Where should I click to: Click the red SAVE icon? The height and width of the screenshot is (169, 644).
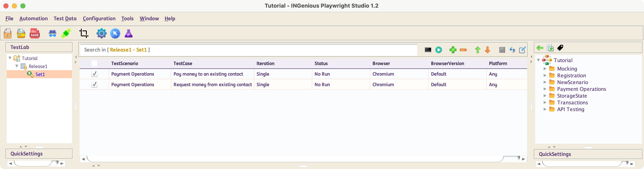click(35, 33)
